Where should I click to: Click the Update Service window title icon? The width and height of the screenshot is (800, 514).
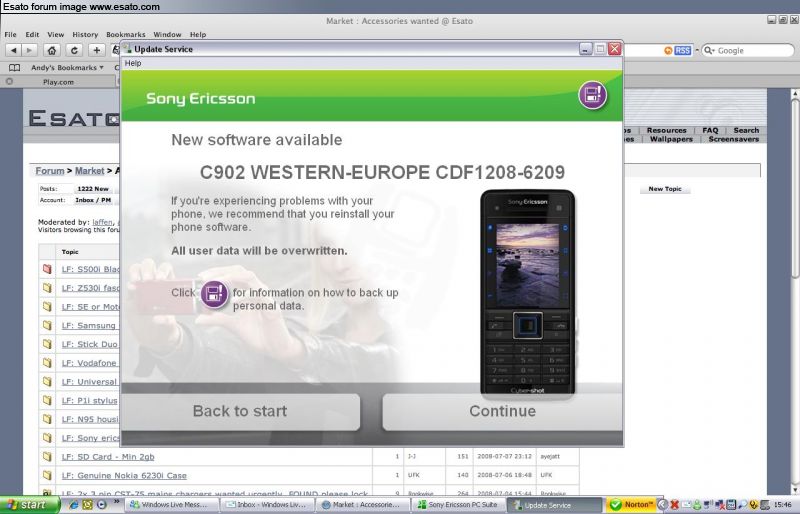point(128,49)
